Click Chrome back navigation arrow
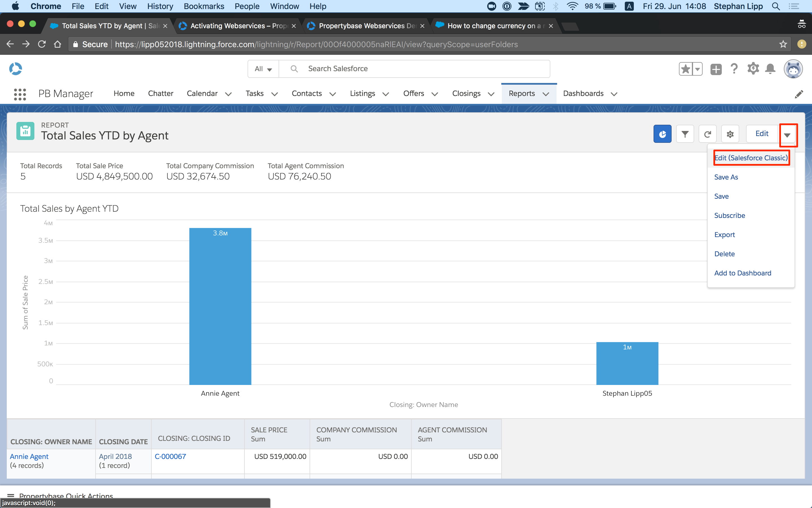Viewport: 812px width, 508px height. [10, 44]
